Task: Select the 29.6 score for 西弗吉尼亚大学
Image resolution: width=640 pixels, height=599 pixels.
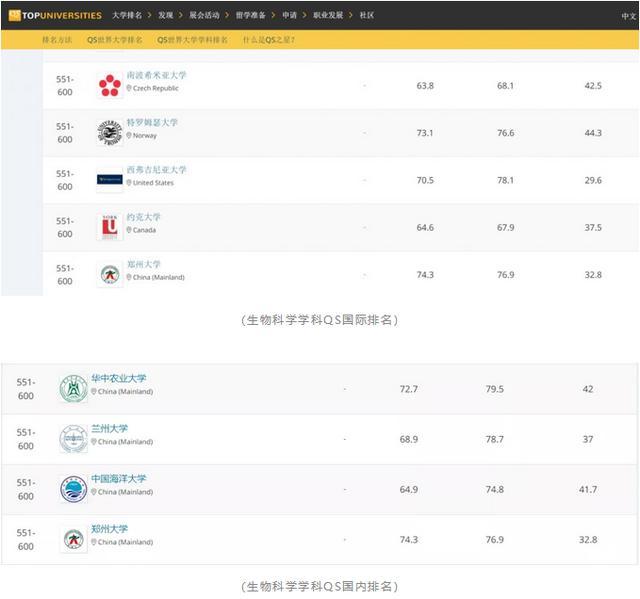Action: [x=593, y=180]
